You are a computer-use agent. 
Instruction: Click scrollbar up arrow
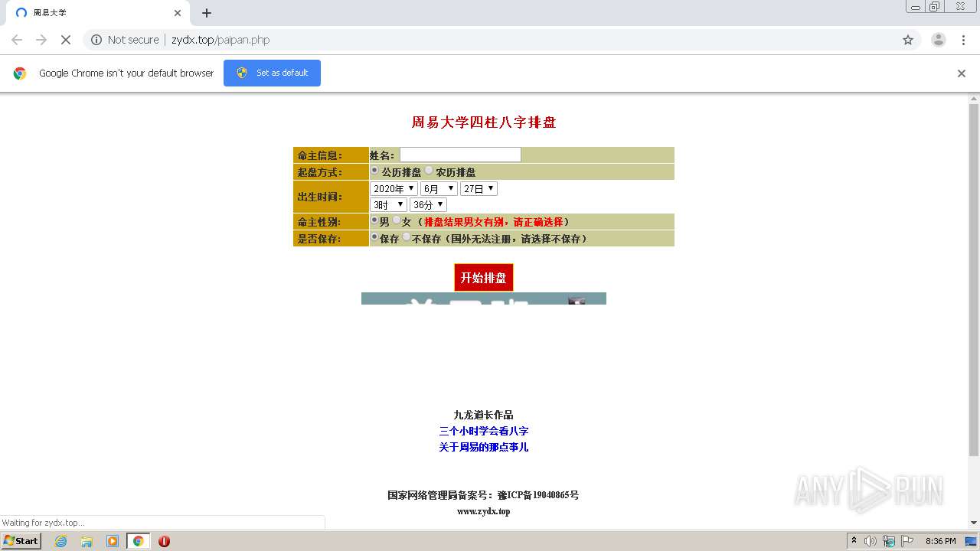tap(974, 99)
